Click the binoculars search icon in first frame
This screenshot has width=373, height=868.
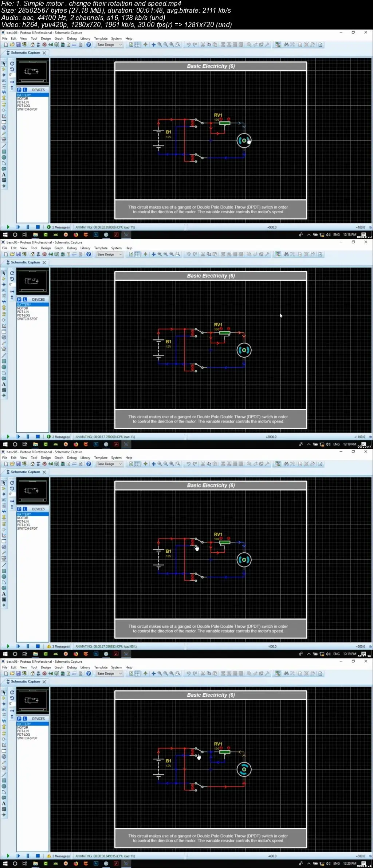[286, 45]
